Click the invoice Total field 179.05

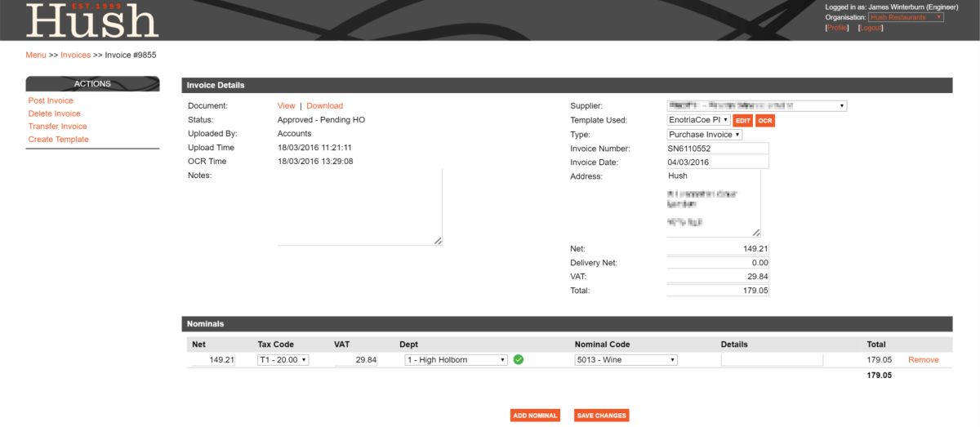(718, 291)
